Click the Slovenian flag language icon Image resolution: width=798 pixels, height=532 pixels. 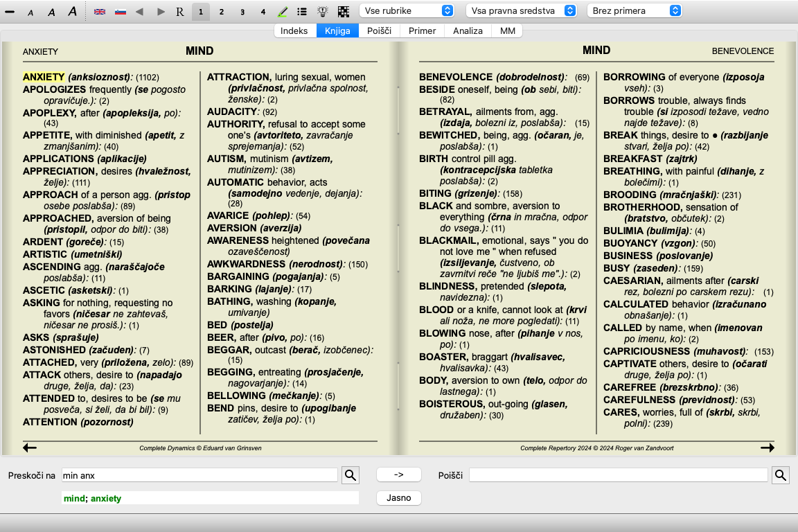[x=120, y=12]
